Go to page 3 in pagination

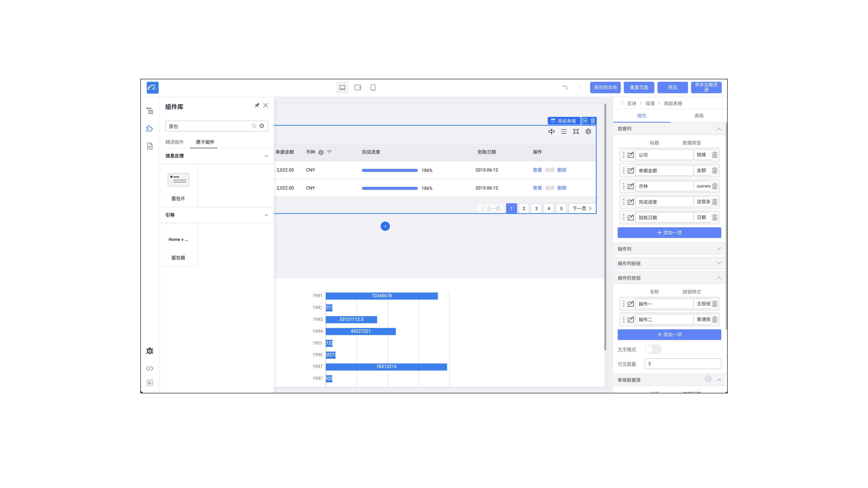536,209
